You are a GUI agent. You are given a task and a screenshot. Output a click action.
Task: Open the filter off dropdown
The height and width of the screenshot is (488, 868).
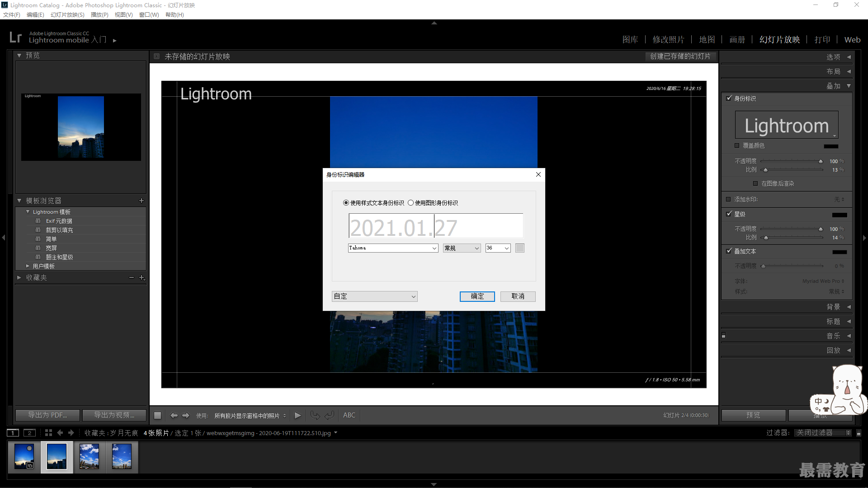pyautogui.click(x=823, y=433)
